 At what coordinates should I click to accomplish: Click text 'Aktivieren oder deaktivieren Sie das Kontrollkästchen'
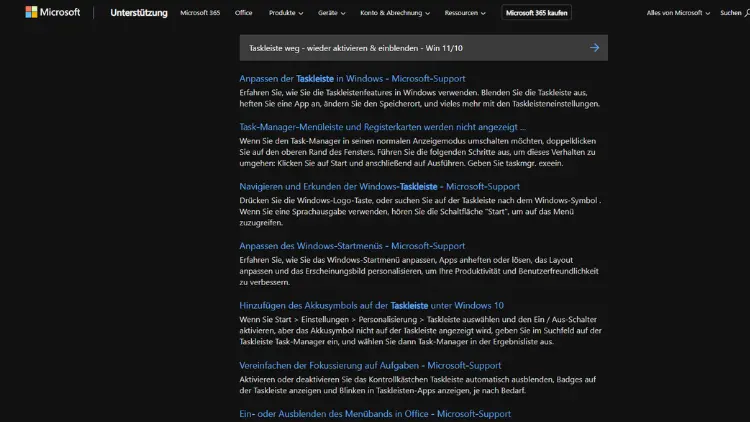pyautogui.click(x=333, y=379)
